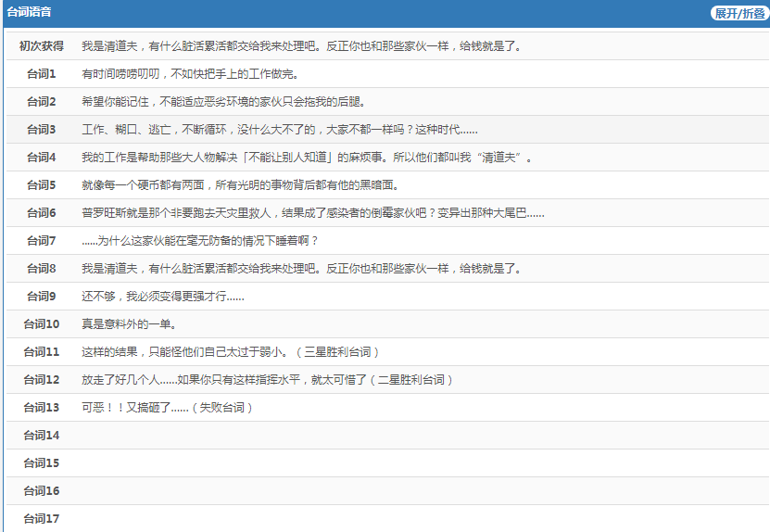770x532 pixels.
Task: Click the 台词16 row label
Action: point(42,491)
